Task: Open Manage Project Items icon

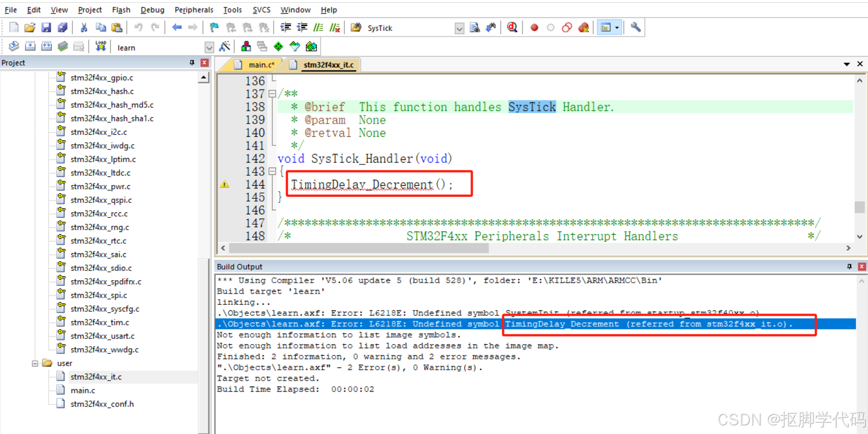Action: coord(246,46)
